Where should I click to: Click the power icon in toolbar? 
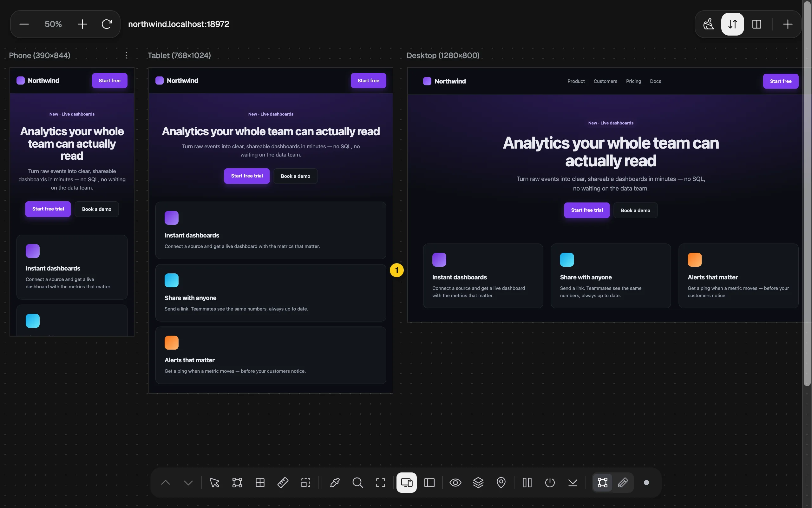click(550, 483)
